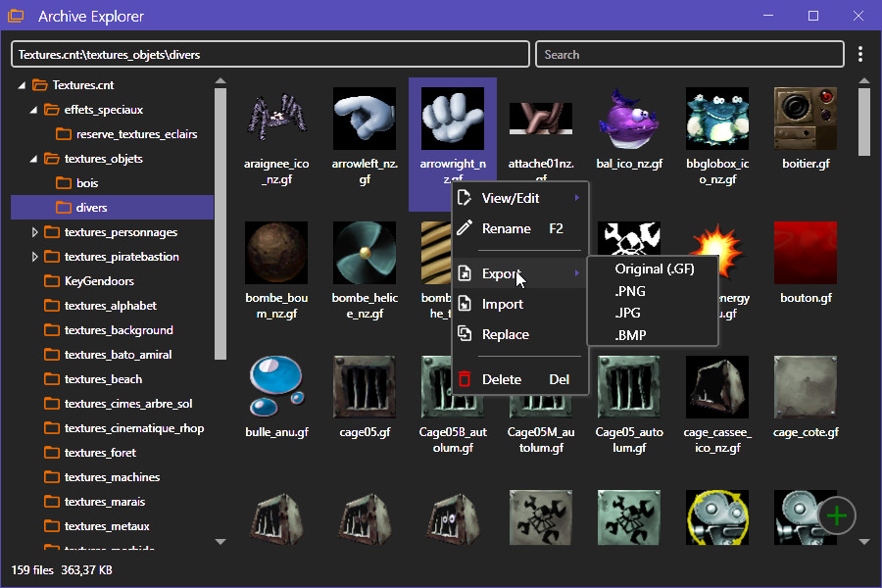Click the Rename pencil icon in context menu

pyautogui.click(x=465, y=228)
